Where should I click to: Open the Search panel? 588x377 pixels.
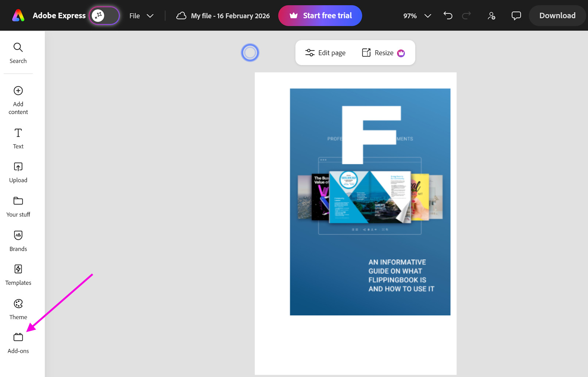pos(18,53)
